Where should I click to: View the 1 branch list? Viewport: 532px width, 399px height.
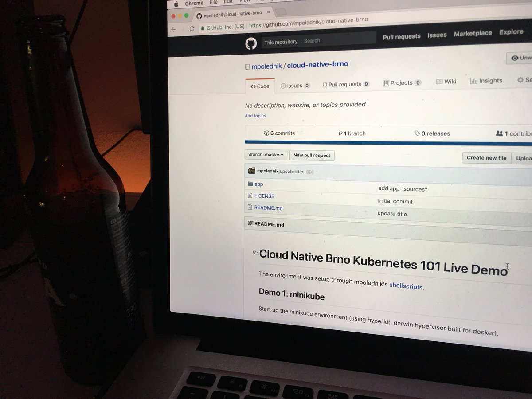tap(352, 133)
